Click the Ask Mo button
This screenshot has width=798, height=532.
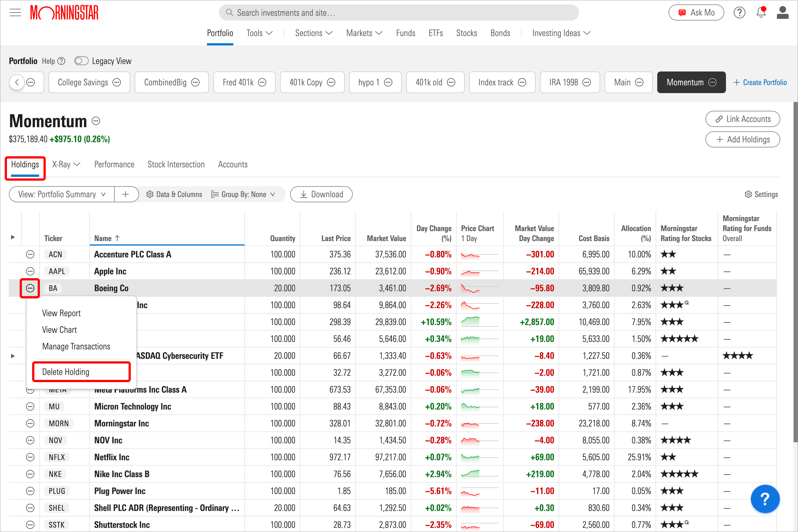coord(696,12)
